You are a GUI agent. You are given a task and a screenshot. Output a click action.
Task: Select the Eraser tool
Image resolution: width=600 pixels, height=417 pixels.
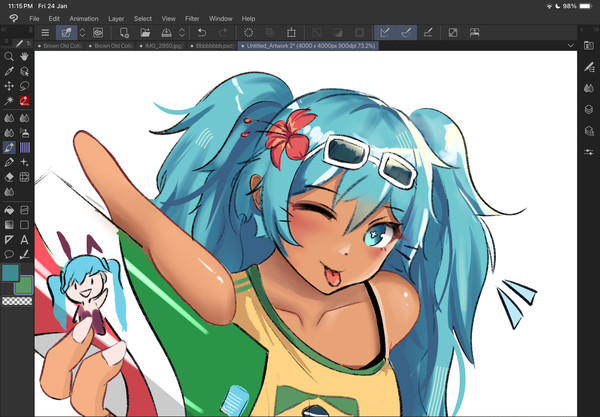pos(9,177)
